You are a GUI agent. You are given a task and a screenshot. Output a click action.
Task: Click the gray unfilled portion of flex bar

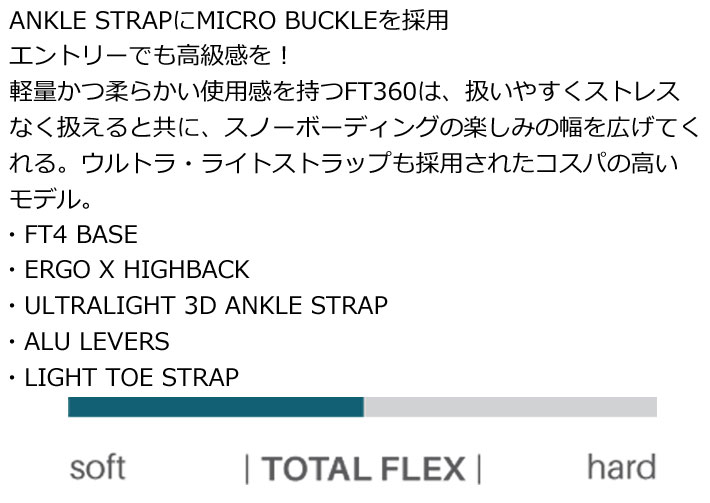(x=510, y=407)
